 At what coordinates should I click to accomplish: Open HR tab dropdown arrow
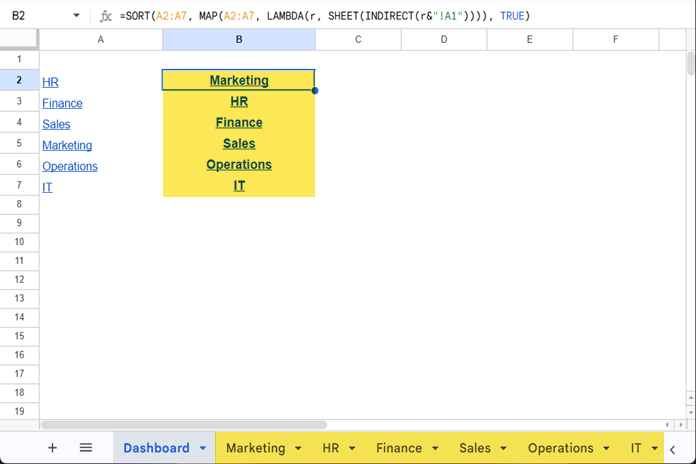coord(352,448)
